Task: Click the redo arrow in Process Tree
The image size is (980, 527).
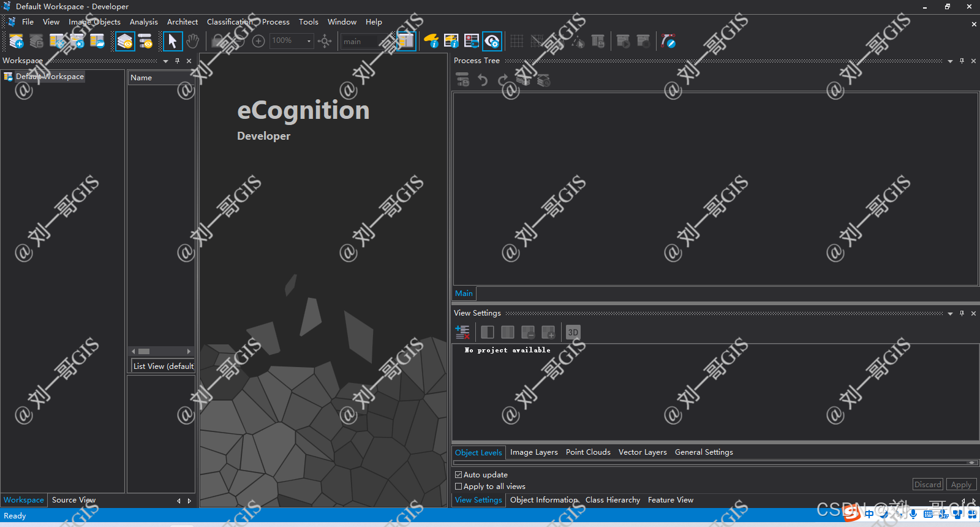Action: coord(503,80)
